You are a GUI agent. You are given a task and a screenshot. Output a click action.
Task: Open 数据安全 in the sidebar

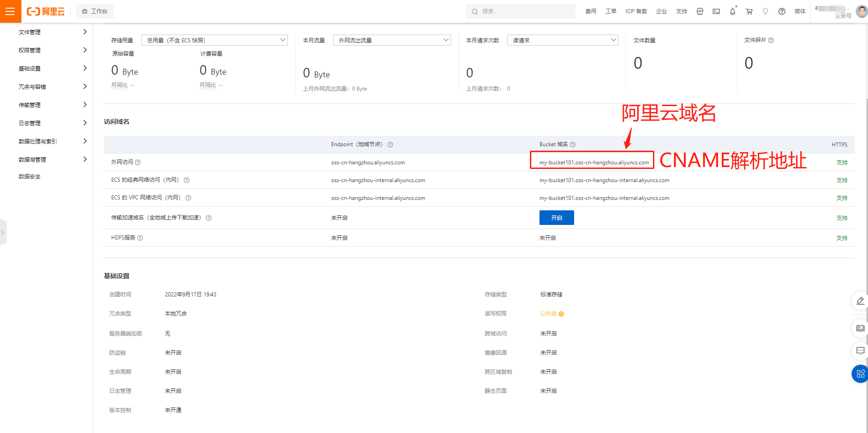click(30, 177)
